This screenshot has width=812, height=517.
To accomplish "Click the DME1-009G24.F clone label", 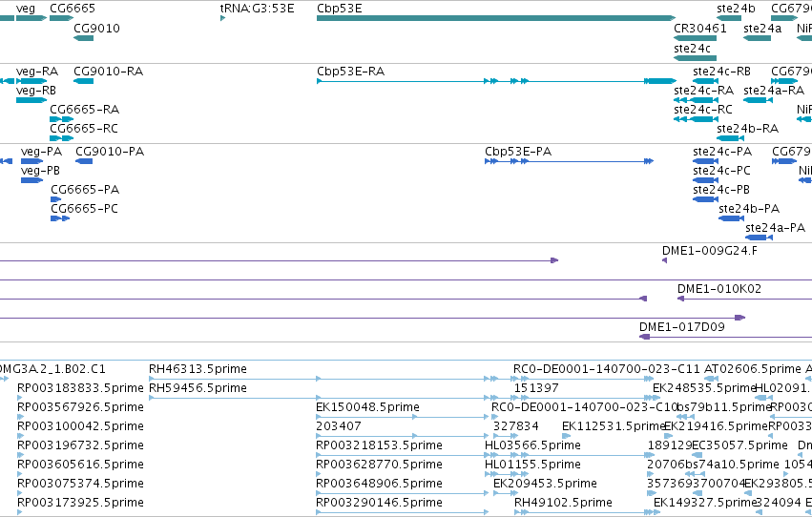I will coord(710,251).
